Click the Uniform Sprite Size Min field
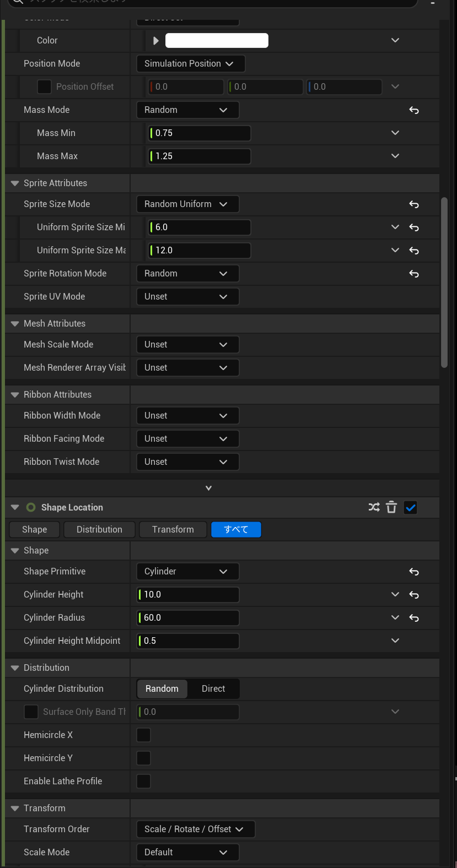Image resolution: width=457 pixels, height=868 pixels. (200, 227)
